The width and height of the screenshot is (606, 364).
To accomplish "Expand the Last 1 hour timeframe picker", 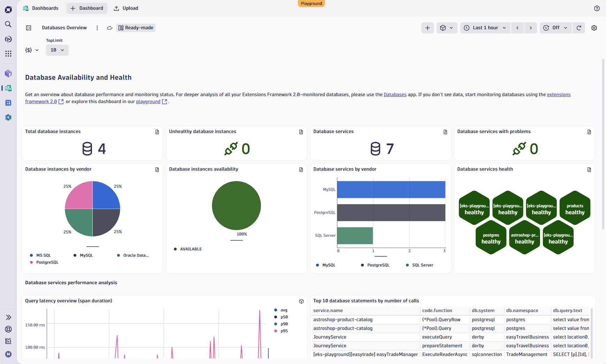I will 485,28.
